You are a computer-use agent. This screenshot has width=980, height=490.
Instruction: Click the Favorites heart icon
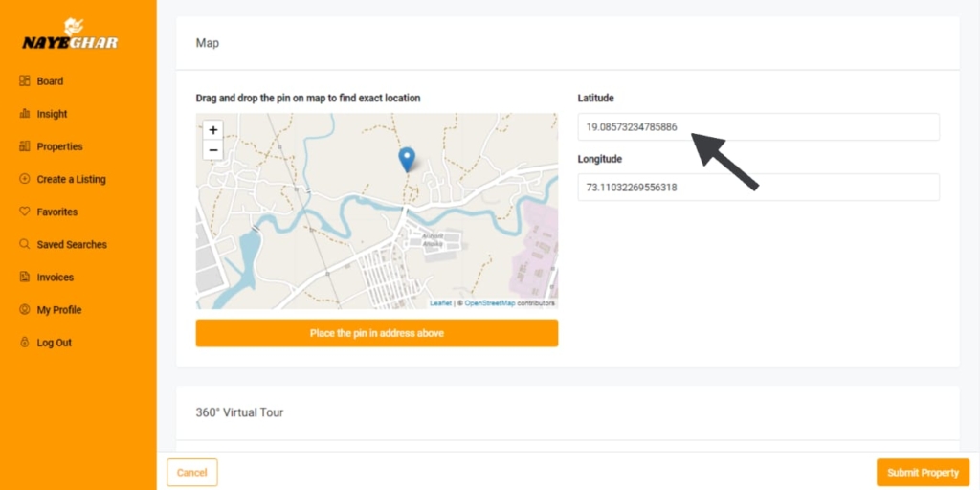click(25, 212)
